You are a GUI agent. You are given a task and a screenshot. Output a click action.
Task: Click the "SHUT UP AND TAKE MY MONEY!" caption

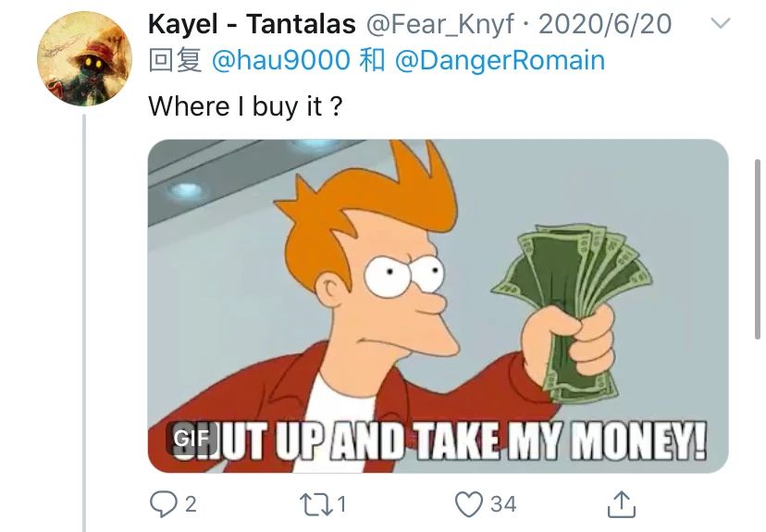click(439, 441)
